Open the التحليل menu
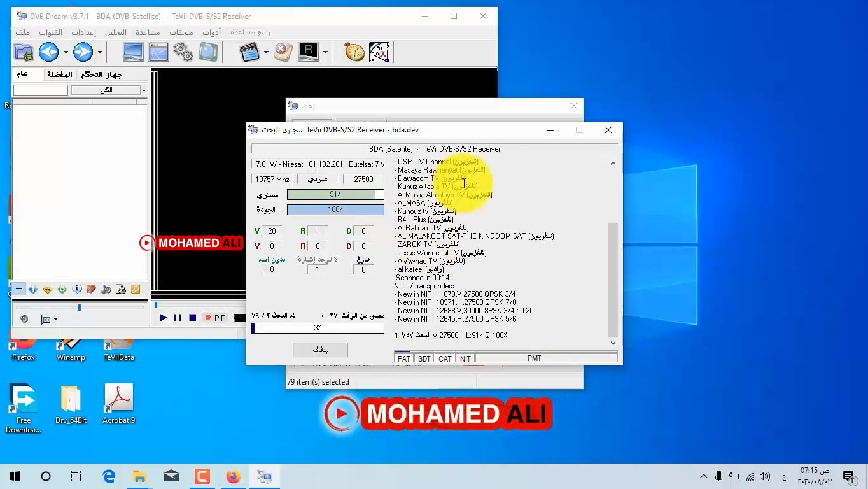868x489 pixels. [116, 32]
